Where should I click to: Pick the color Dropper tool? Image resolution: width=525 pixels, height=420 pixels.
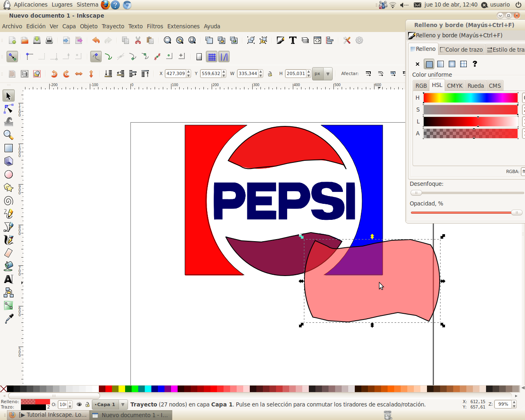pos(9,318)
